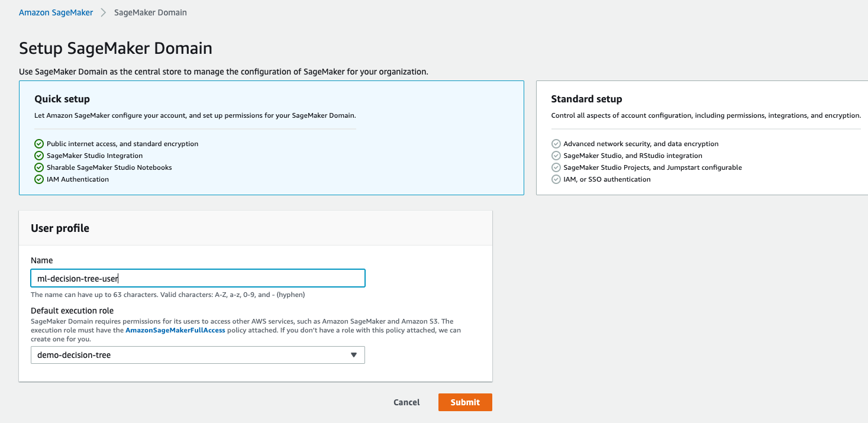Expand the execution role selection list
The width and height of the screenshot is (868, 423).
(x=198, y=355)
